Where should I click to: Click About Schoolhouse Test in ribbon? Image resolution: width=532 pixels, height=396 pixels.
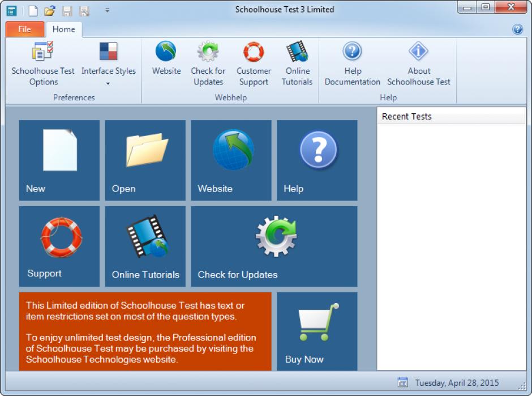[419, 64]
